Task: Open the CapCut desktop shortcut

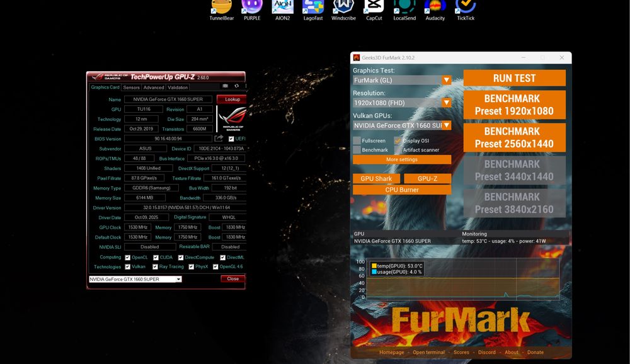Action: [374, 10]
